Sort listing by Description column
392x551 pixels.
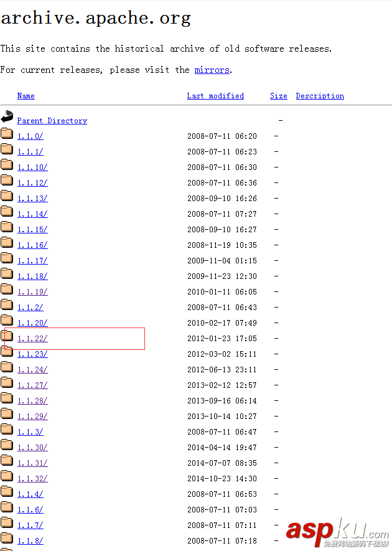point(320,96)
